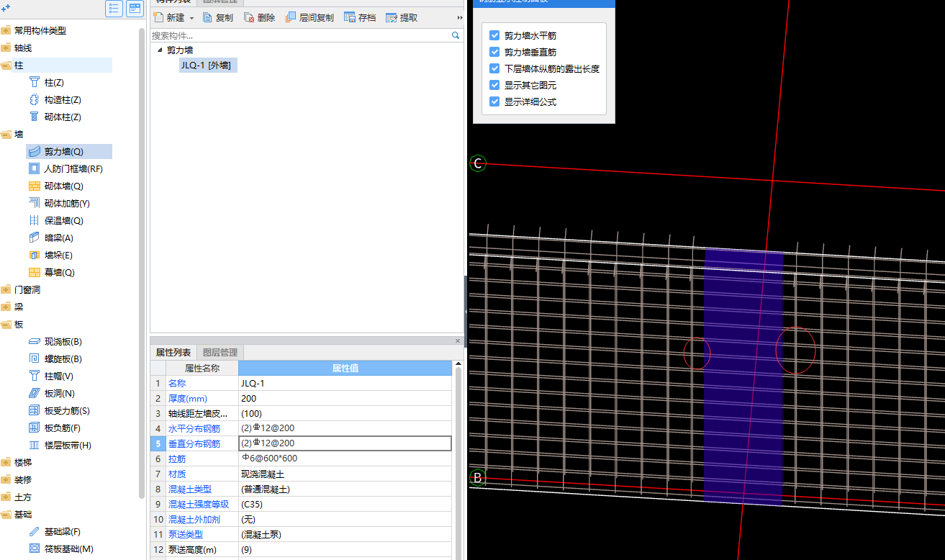This screenshot has width=945, height=560.
Task: Collapse the 墙 folder
Action: click(6, 135)
